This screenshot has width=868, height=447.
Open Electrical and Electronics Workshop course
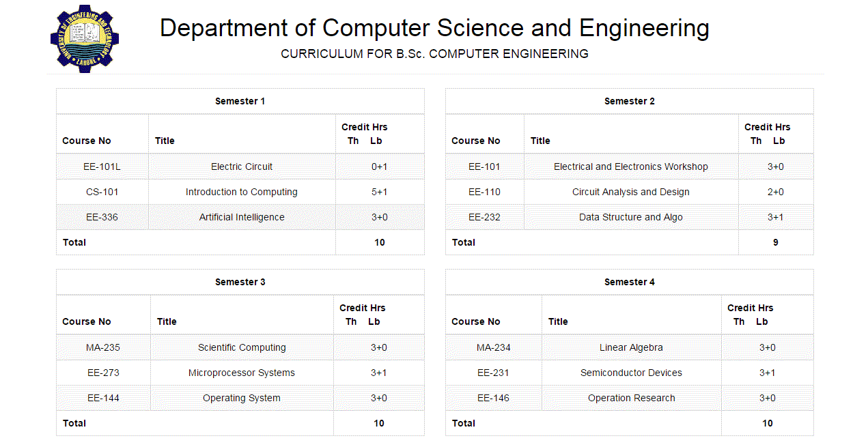pos(630,167)
